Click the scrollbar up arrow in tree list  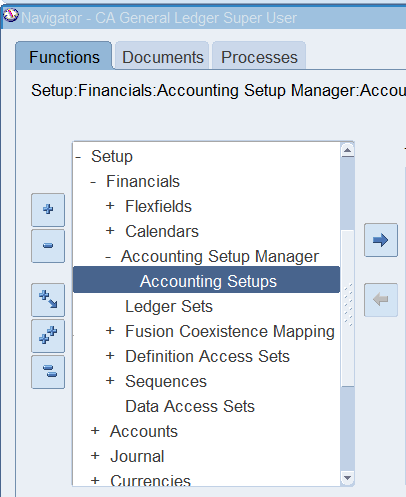347,150
